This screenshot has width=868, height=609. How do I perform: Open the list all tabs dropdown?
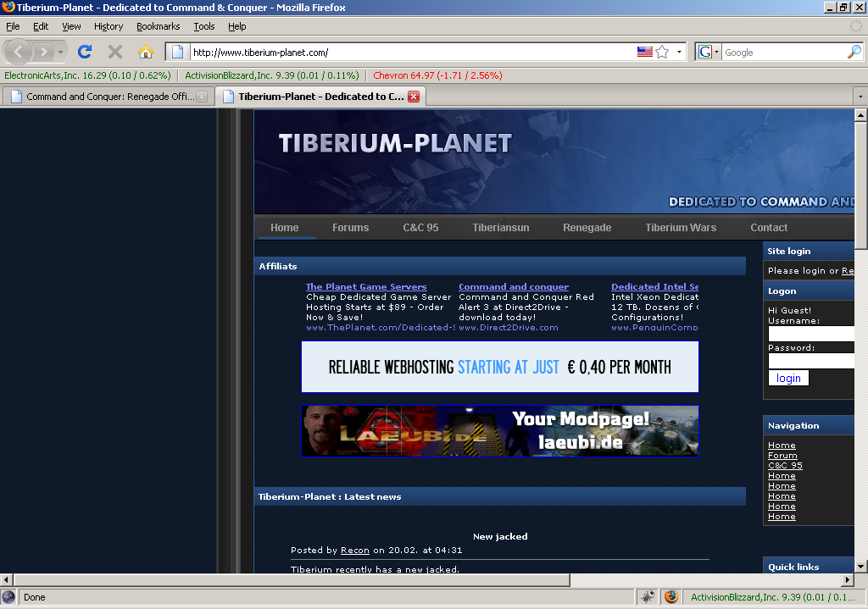(x=860, y=97)
